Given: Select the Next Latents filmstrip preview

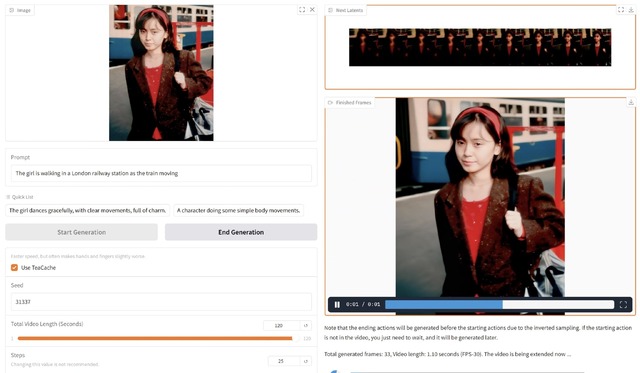Looking at the screenshot, I should click(x=480, y=47).
